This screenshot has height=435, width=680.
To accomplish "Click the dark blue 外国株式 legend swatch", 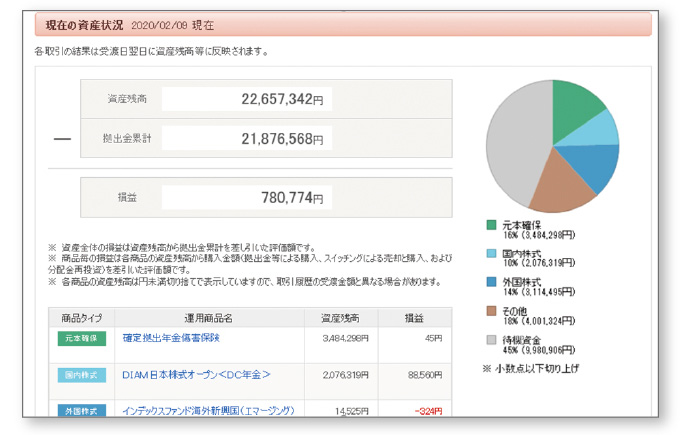I will pos(492,283).
